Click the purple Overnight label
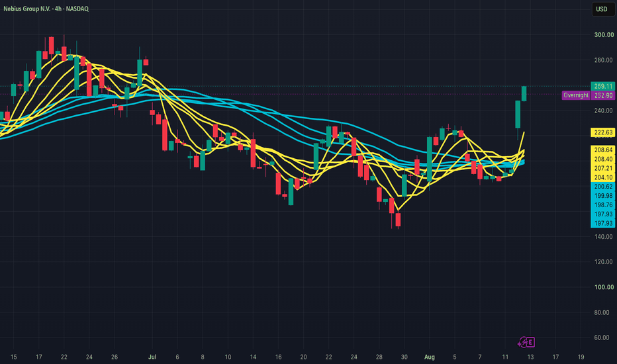This screenshot has height=364, width=617. [x=576, y=95]
